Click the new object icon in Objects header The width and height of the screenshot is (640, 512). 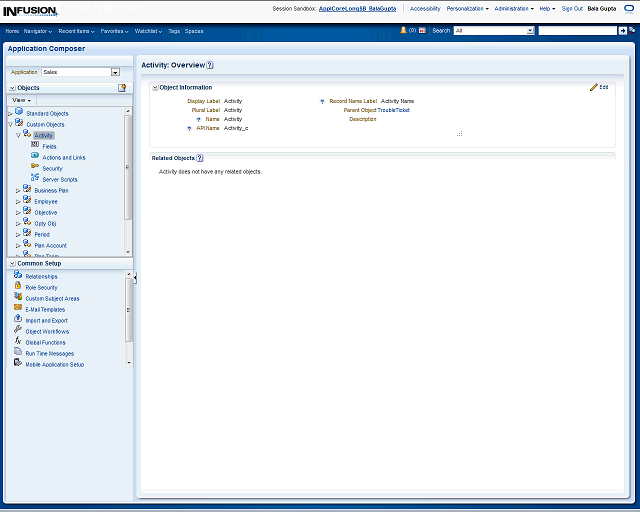pos(122,88)
